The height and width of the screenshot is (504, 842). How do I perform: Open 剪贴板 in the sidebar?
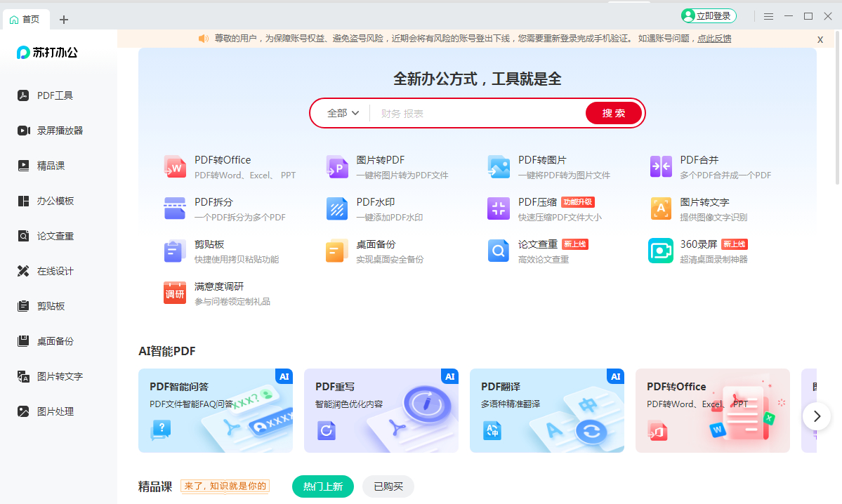click(x=41, y=306)
